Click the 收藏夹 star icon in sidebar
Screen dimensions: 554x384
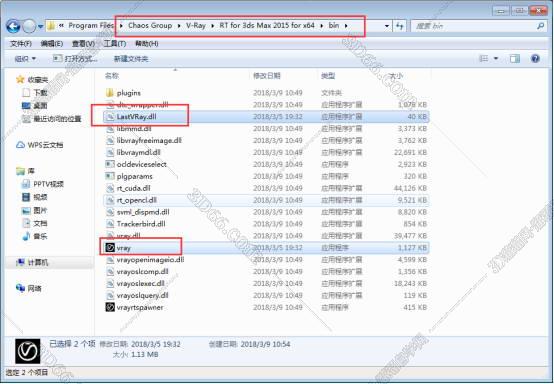point(20,79)
